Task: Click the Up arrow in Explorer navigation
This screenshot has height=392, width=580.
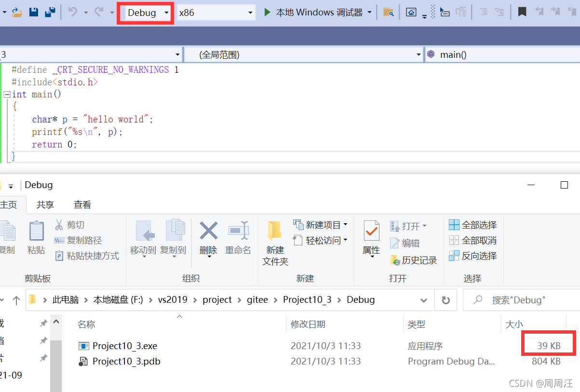Action: pyautogui.click(x=16, y=300)
